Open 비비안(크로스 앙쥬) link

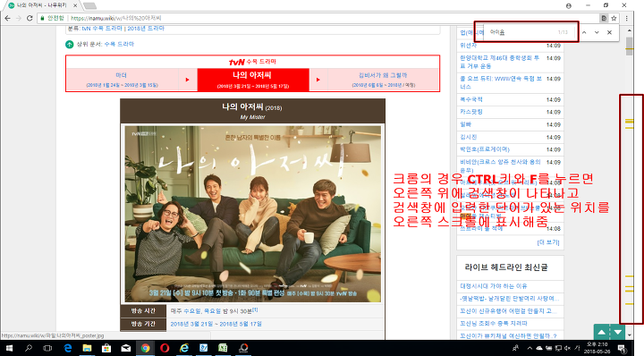[500, 165]
